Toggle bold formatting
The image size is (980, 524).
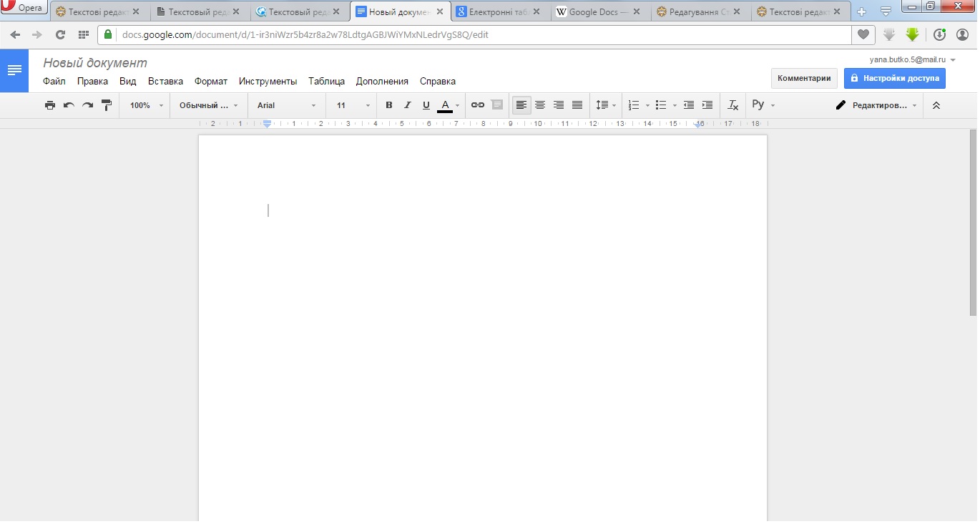point(389,105)
